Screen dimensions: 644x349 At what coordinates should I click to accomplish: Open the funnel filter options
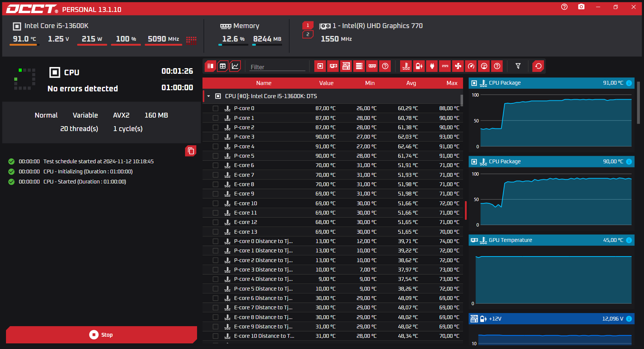[x=518, y=66]
